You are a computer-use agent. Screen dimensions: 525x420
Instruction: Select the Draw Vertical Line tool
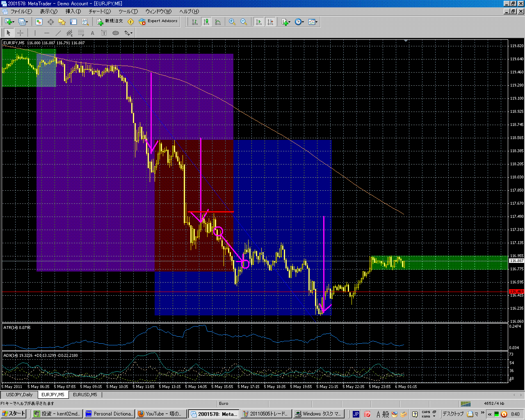tap(35, 33)
